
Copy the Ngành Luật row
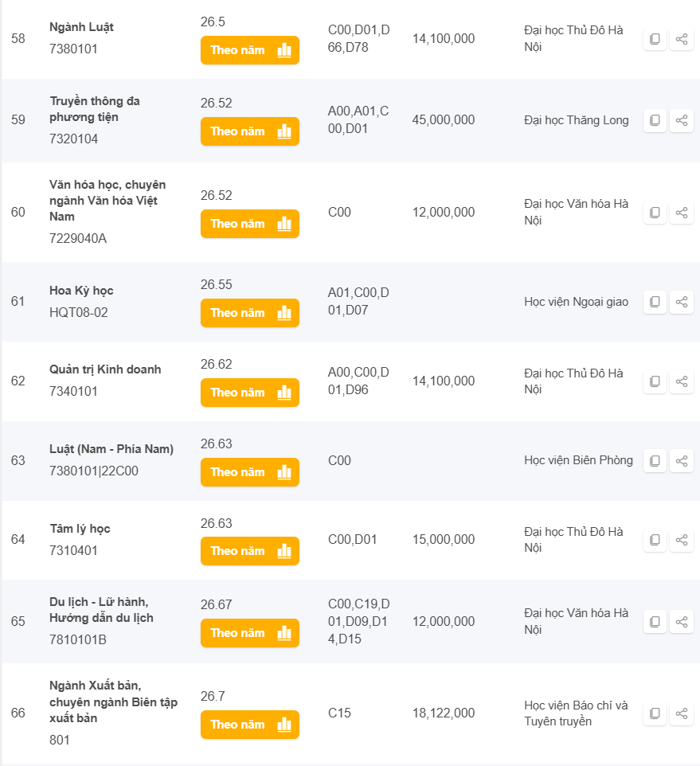tap(655, 39)
